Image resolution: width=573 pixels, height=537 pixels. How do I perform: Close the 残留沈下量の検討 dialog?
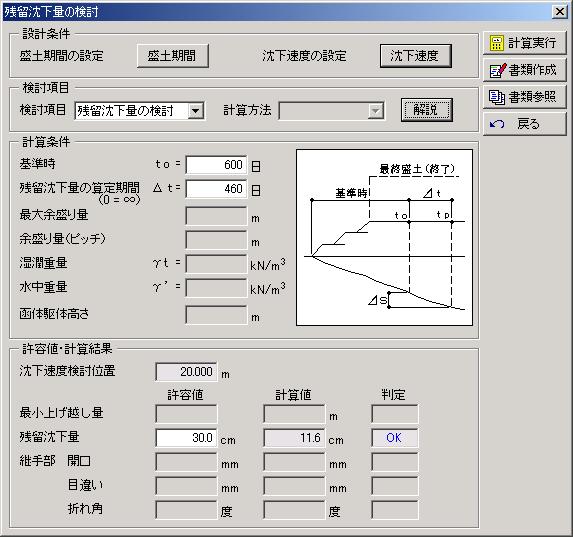click(x=559, y=12)
